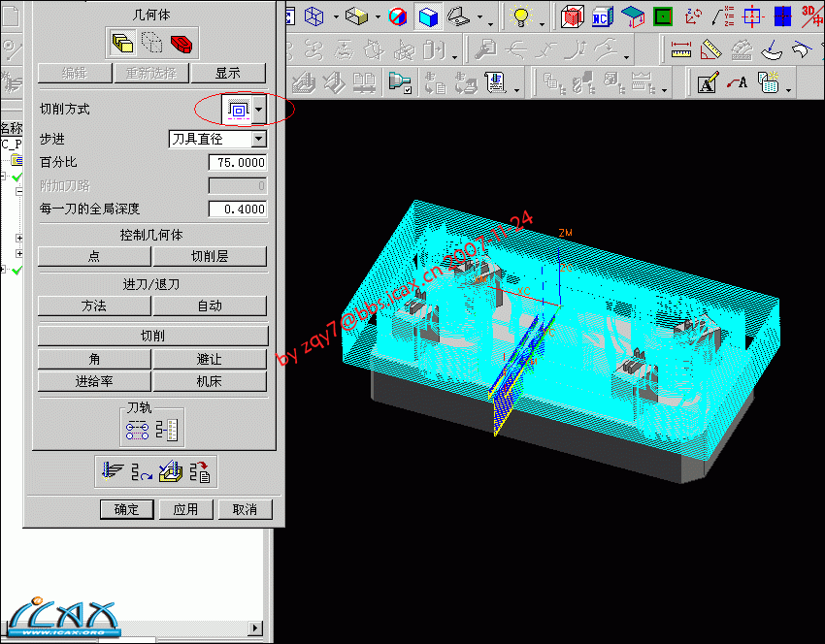Click the sheet with sparkle icon
825x644 pixels.
coord(768,83)
